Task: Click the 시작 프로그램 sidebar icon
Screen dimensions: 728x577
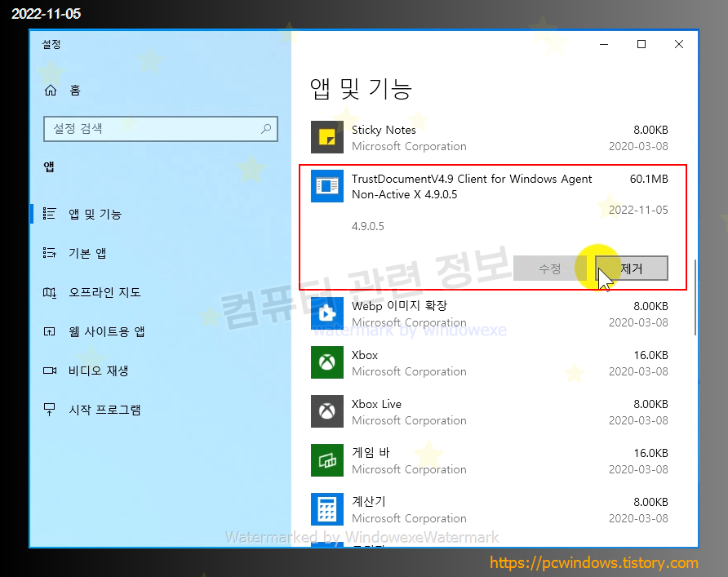Action: [49, 410]
